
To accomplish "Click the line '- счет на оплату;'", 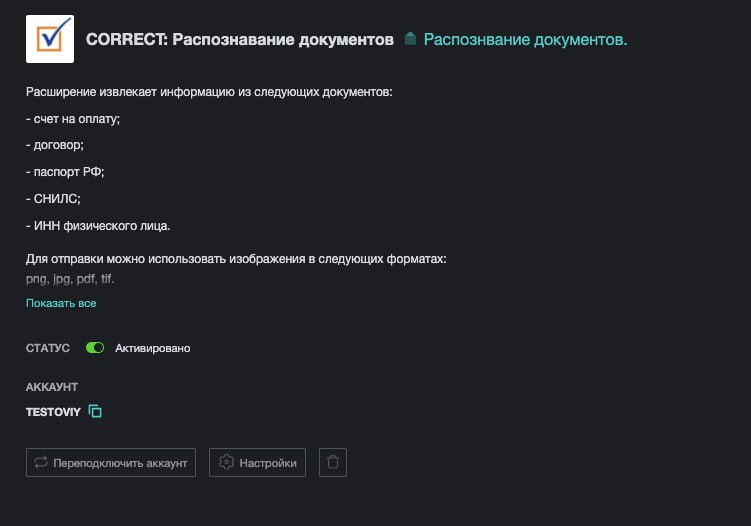I will (73, 119).
